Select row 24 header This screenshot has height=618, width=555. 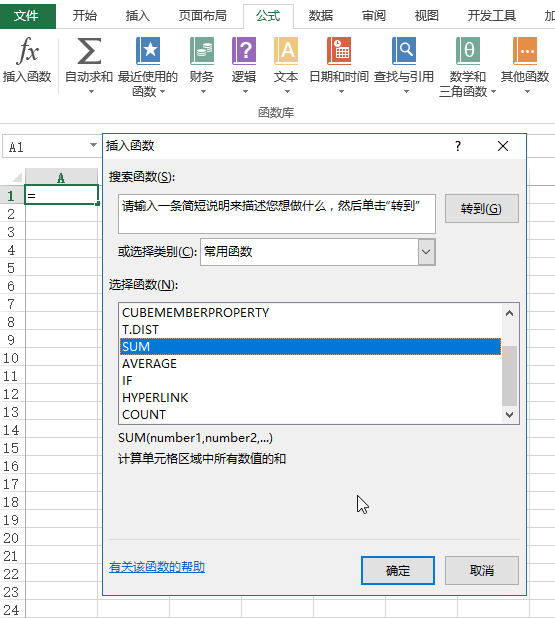[x=11, y=610]
